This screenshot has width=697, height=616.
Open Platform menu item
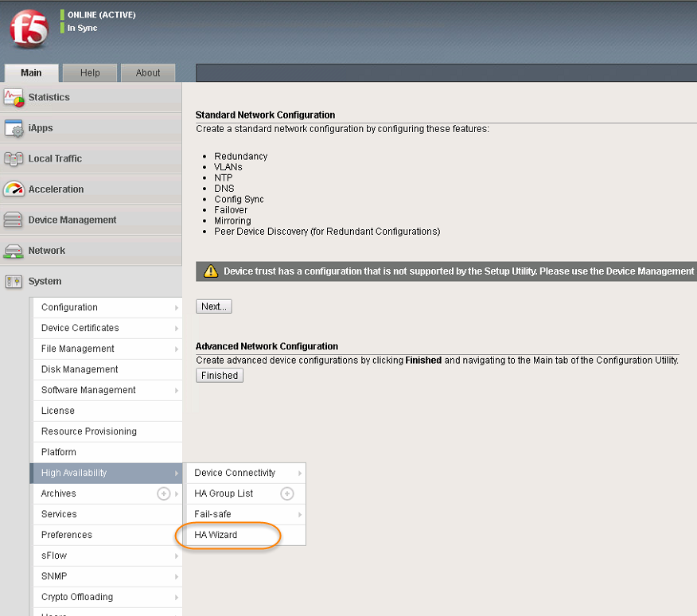107,452
